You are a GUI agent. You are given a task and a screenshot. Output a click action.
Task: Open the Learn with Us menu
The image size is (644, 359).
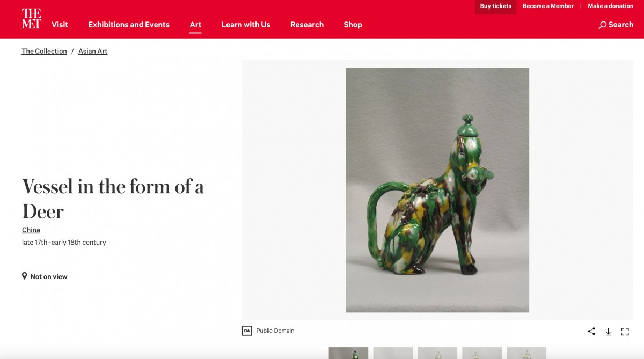click(246, 25)
